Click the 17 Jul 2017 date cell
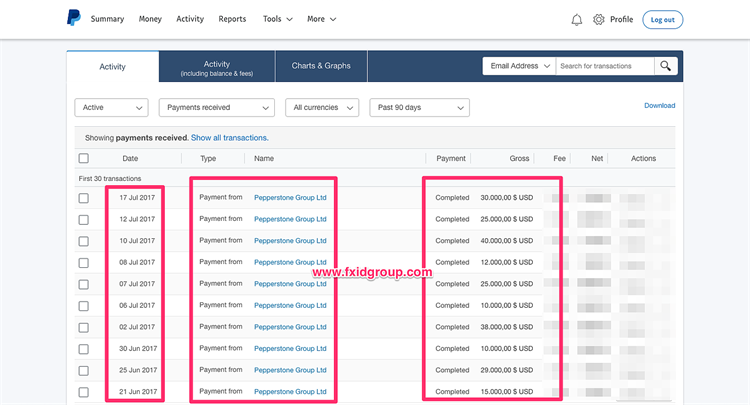Image resolution: width=750 pixels, height=405 pixels. click(137, 197)
